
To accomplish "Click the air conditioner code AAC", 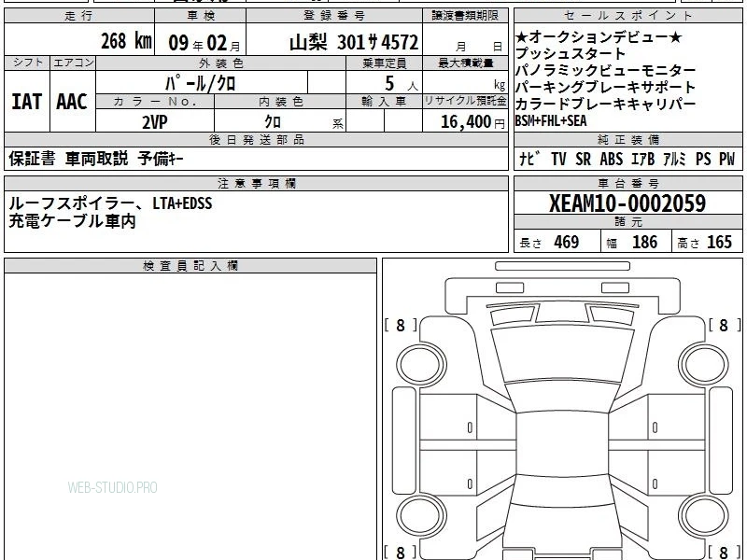I will [72, 102].
